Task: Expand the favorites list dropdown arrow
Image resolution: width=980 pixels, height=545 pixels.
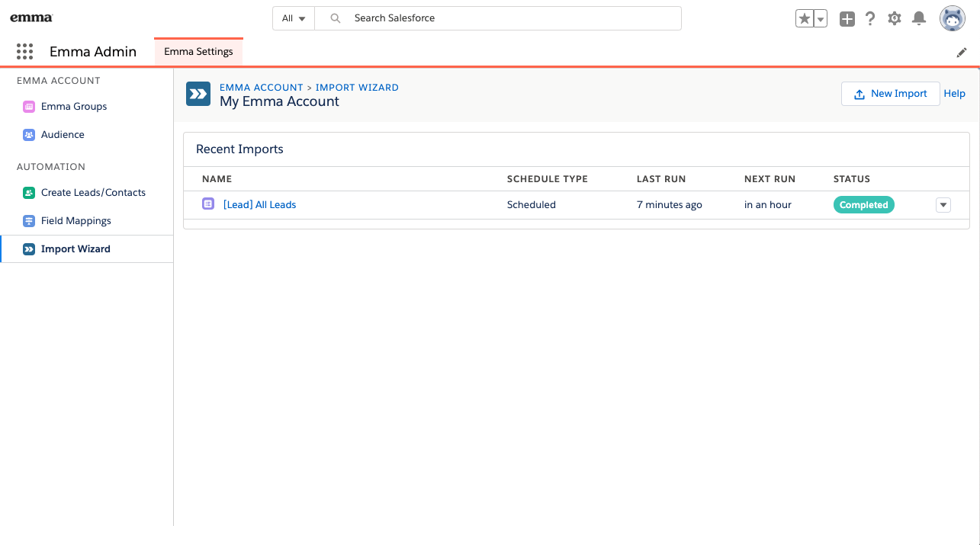Action: point(821,19)
